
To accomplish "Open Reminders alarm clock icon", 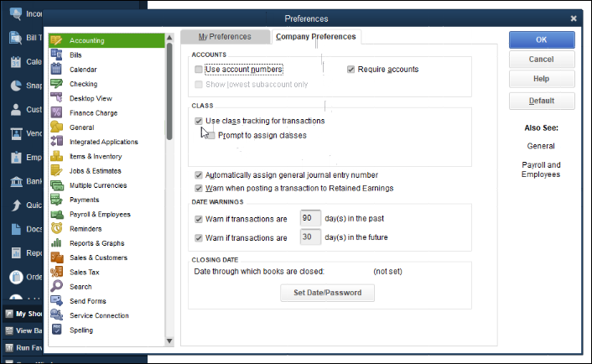I will (x=57, y=228).
